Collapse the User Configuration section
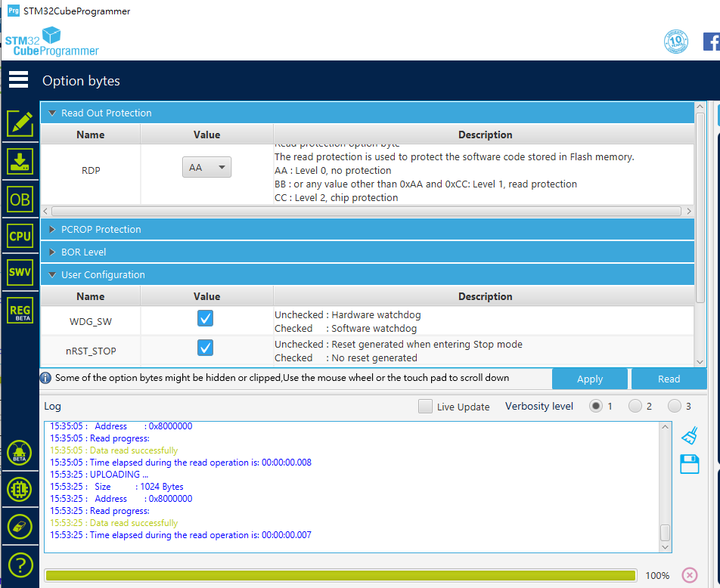 coord(368,274)
